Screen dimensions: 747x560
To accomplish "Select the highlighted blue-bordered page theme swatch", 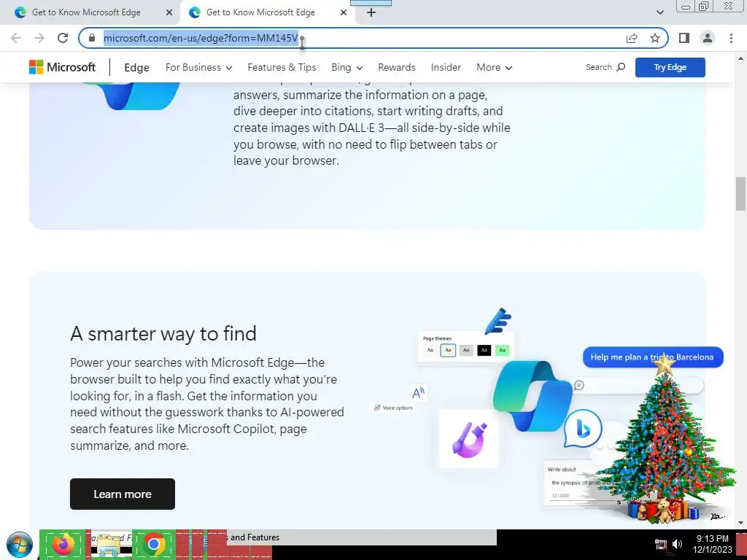I will pos(448,350).
